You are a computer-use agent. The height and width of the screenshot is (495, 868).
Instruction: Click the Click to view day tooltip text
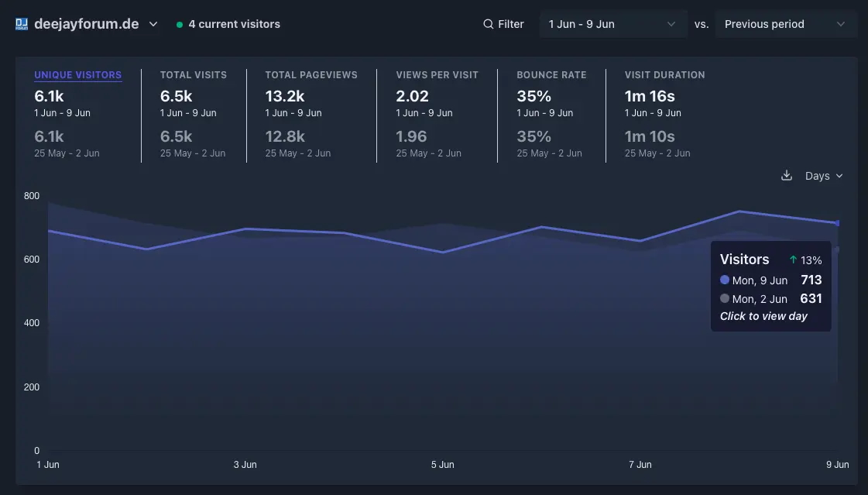point(763,316)
